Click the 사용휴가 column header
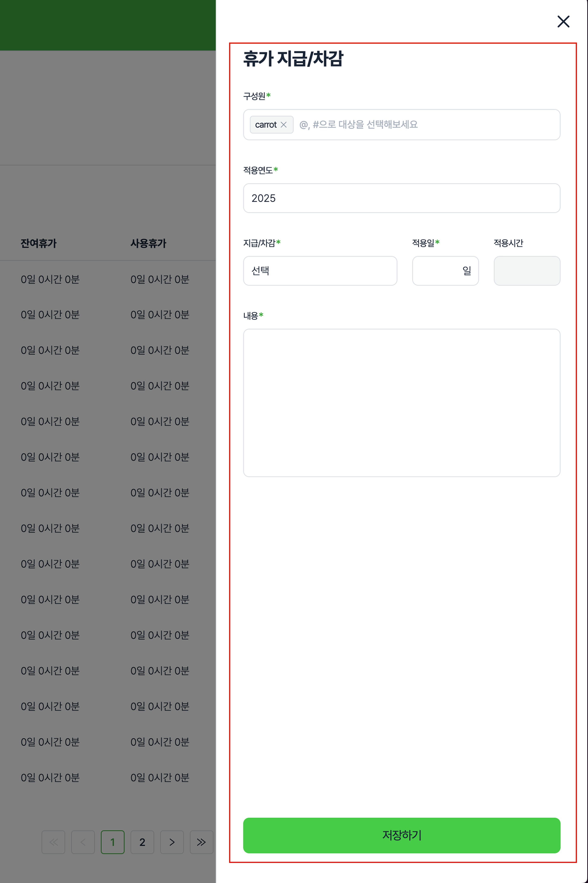This screenshot has width=588, height=883. (148, 243)
